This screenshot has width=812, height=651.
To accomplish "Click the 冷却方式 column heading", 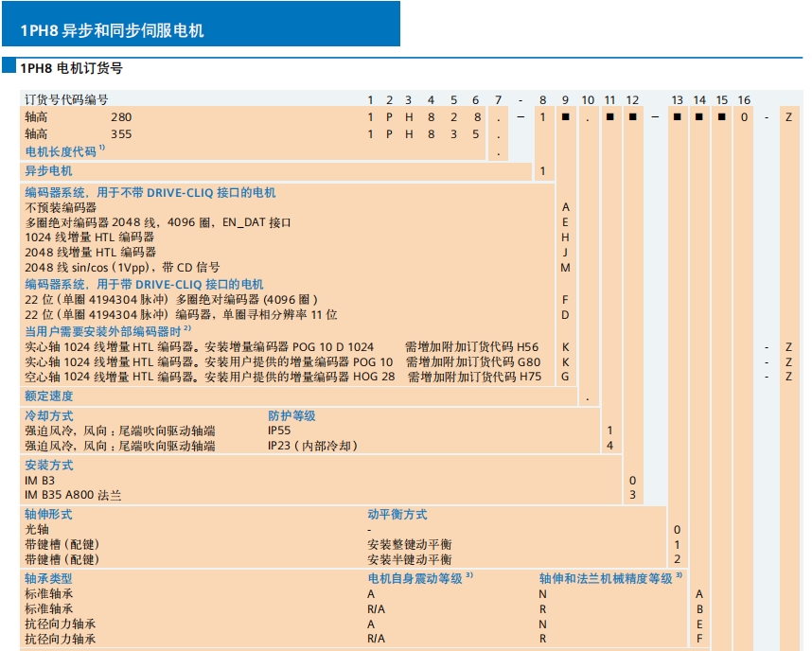I will pos(48,415).
